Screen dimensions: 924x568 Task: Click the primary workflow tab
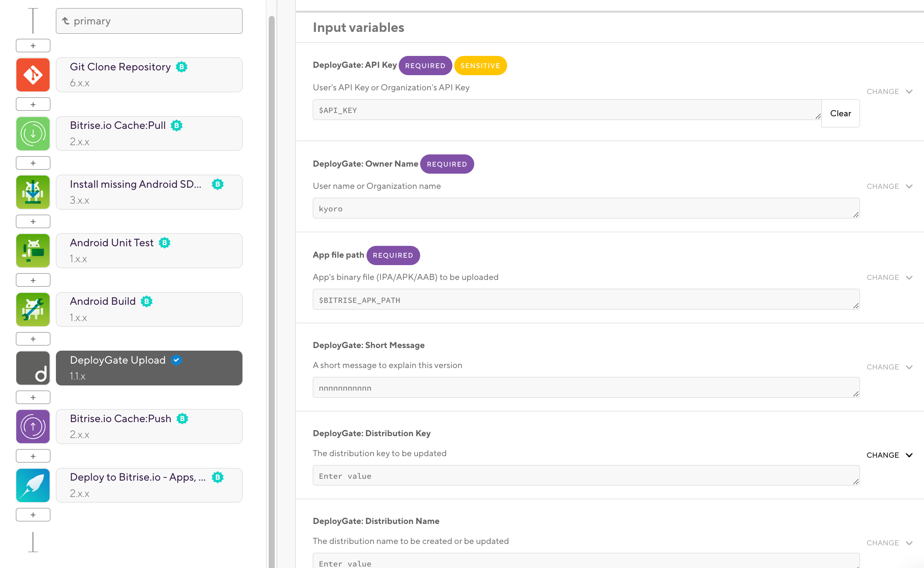tap(148, 20)
